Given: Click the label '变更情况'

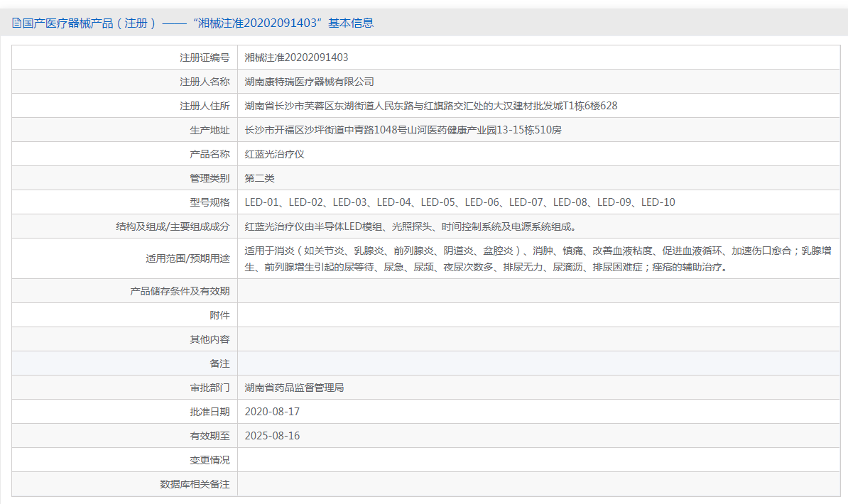Looking at the screenshot, I should click(210, 460).
